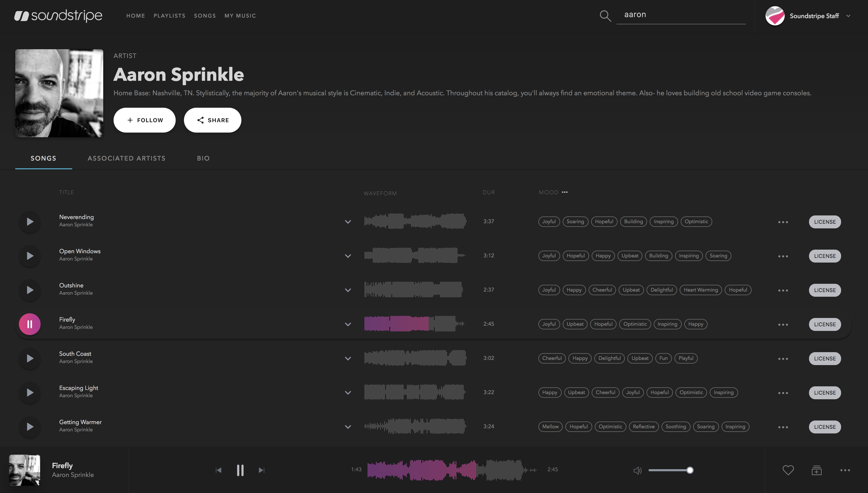Open more options dots in player bar

845,470
